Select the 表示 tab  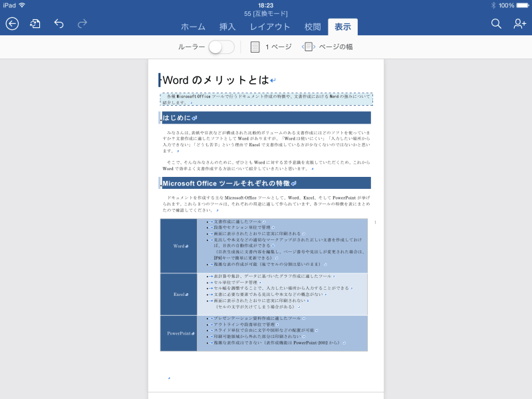342,27
